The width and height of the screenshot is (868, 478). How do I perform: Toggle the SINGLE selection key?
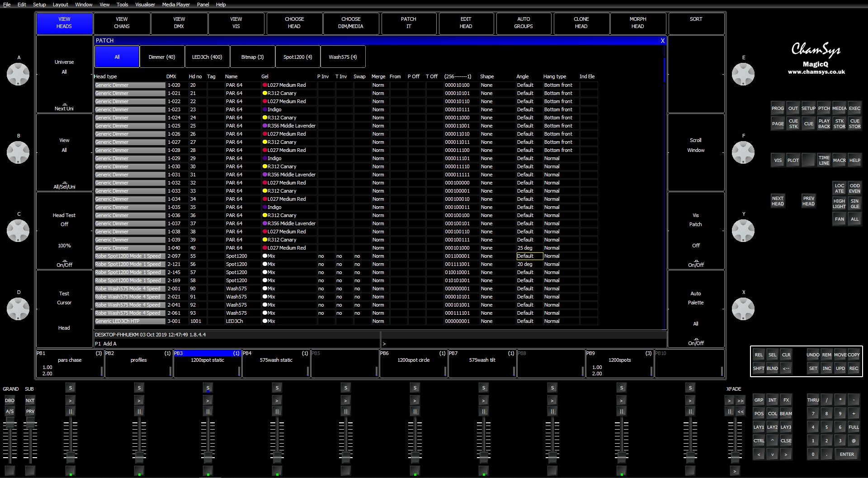pos(854,204)
